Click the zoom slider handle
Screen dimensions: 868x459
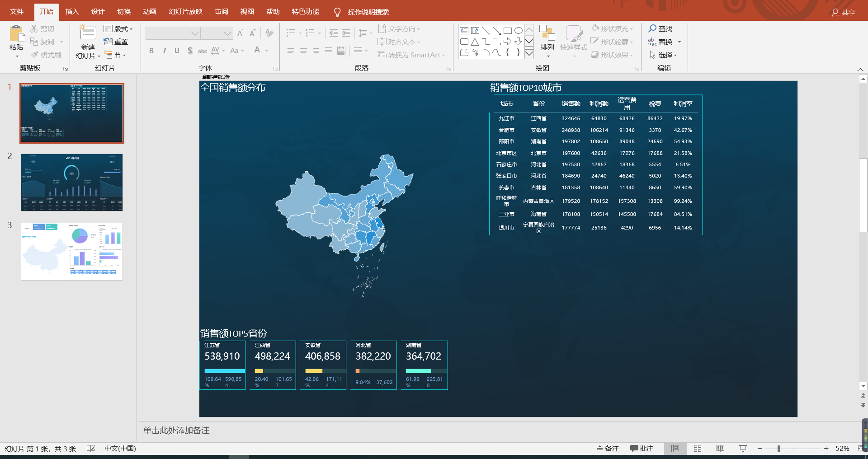[x=778, y=448]
